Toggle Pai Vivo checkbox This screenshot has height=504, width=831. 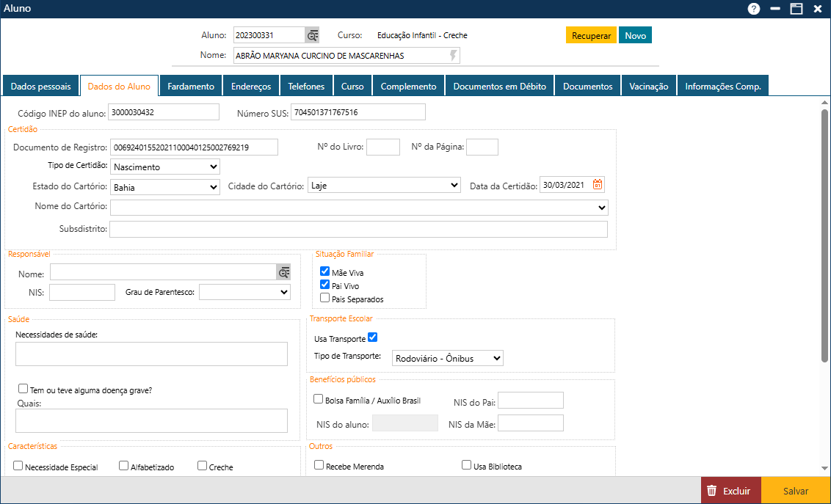pyautogui.click(x=325, y=285)
